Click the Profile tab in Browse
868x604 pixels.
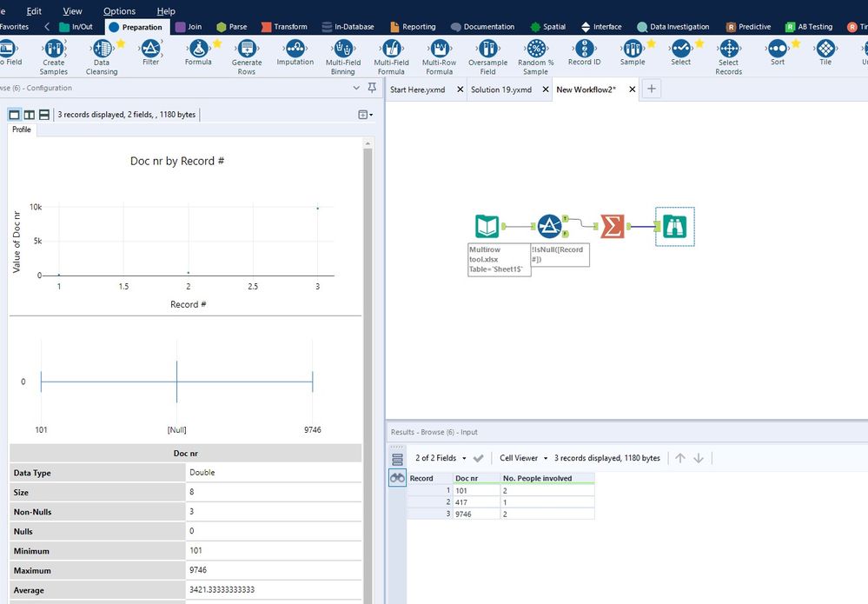tap(22, 129)
